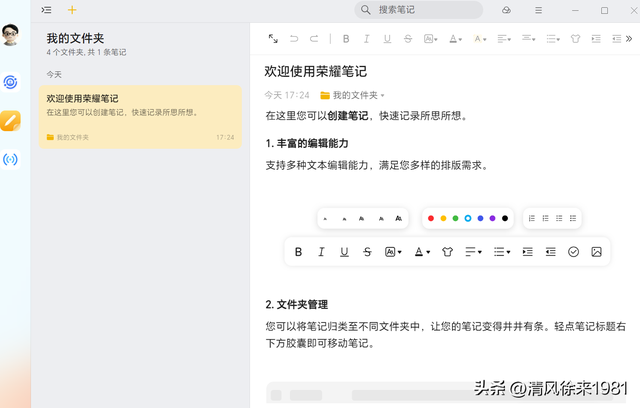Open the orange notes app in left sidebar

pos(11,121)
